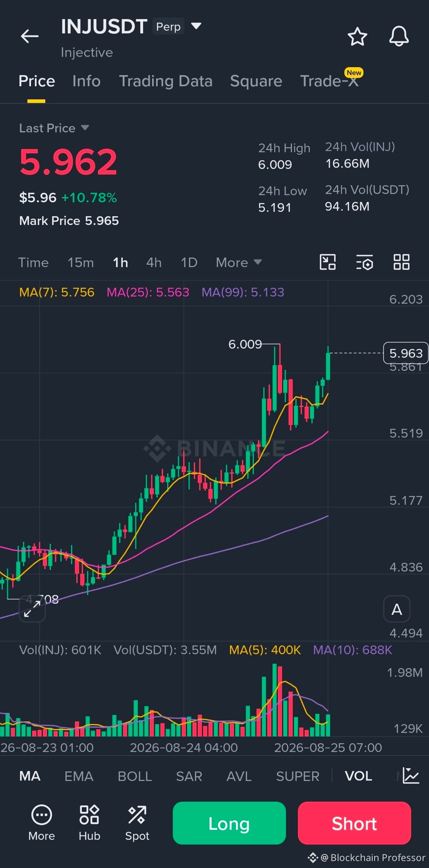Viewport: 429px width, 868px height.
Task: Click the 5.963 current price label
Action: tap(406, 353)
